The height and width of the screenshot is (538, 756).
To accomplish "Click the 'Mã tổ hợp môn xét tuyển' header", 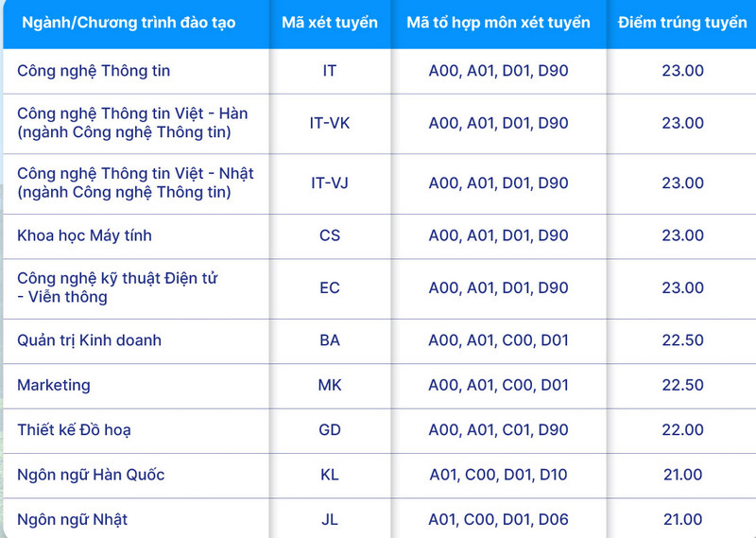I will 498,23.
